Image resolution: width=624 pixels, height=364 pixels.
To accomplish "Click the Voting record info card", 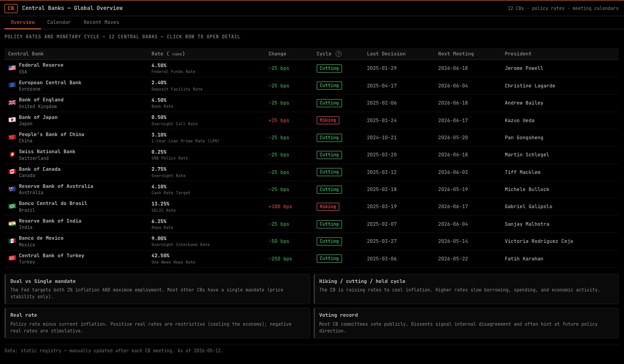I will pyautogui.click(x=466, y=323).
